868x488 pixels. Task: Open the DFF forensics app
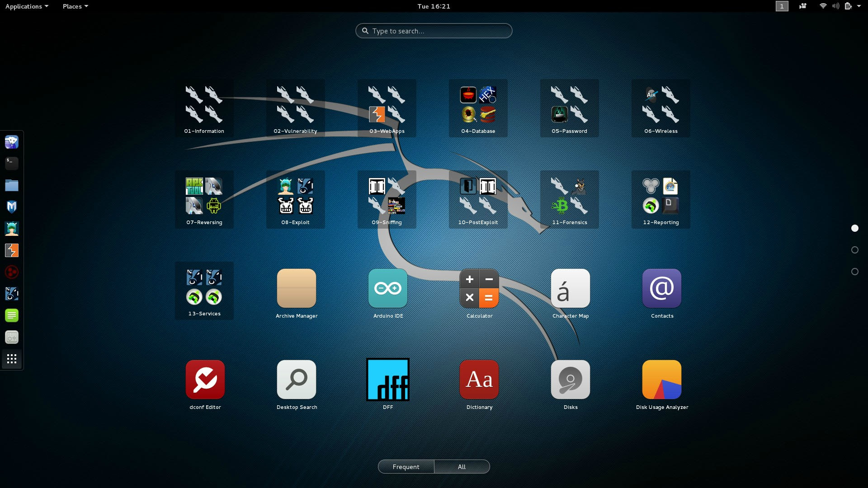tap(387, 380)
